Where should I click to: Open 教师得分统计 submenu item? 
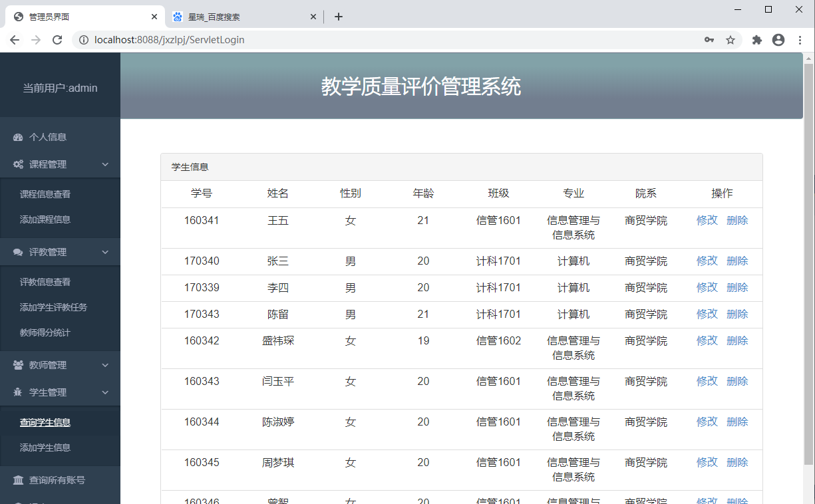(x=45, y=332)
